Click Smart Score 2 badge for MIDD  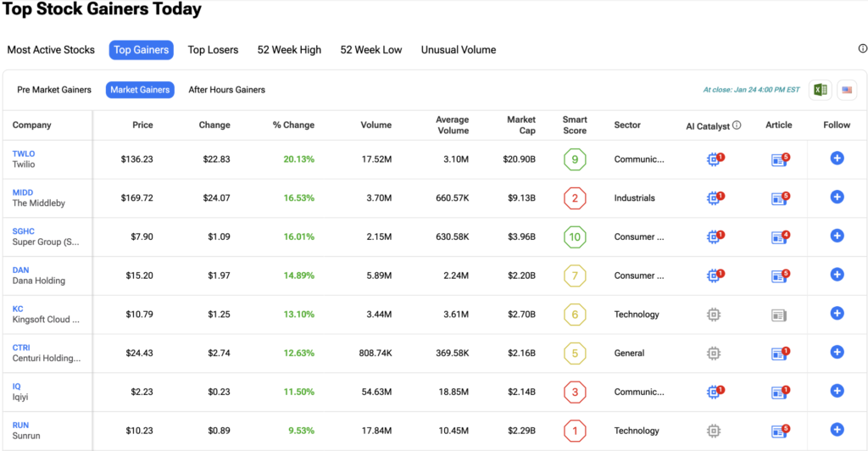coord(575,198)
